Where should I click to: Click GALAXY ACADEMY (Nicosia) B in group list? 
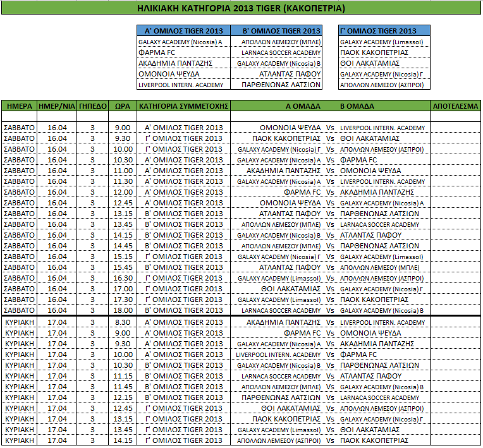click(x=279, y=63)
